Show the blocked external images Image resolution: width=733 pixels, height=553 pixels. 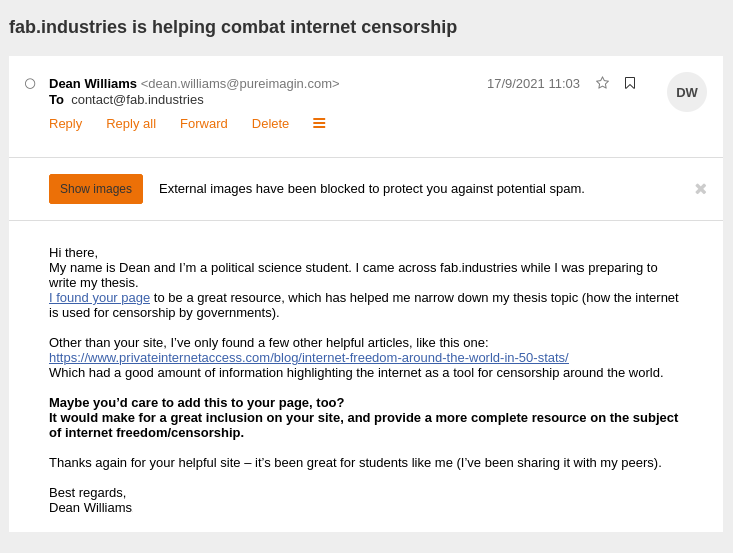[96, 189]
